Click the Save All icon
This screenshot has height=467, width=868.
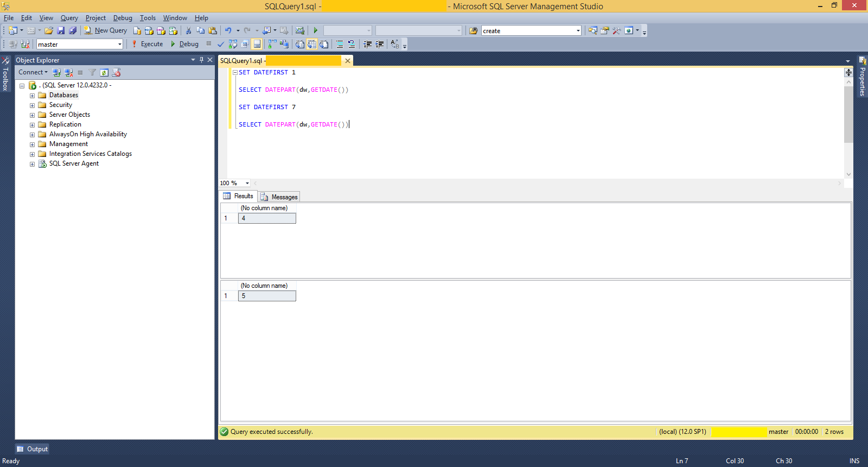tap(73, 30)
